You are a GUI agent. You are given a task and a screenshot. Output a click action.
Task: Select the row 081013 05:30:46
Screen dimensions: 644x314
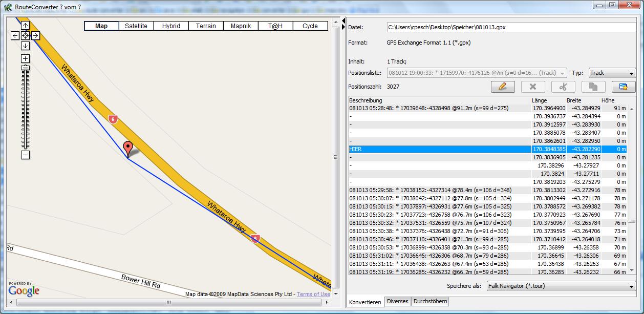[x=488, y=239]
